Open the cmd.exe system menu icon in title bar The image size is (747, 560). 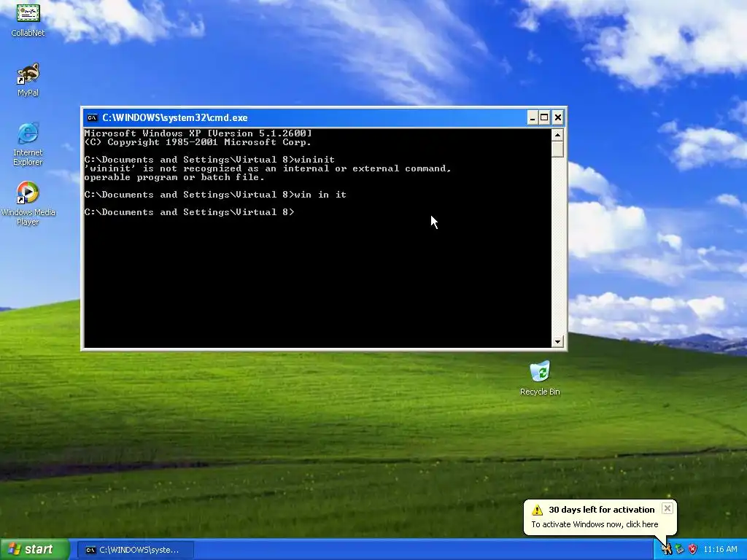(x=92, y=117)
